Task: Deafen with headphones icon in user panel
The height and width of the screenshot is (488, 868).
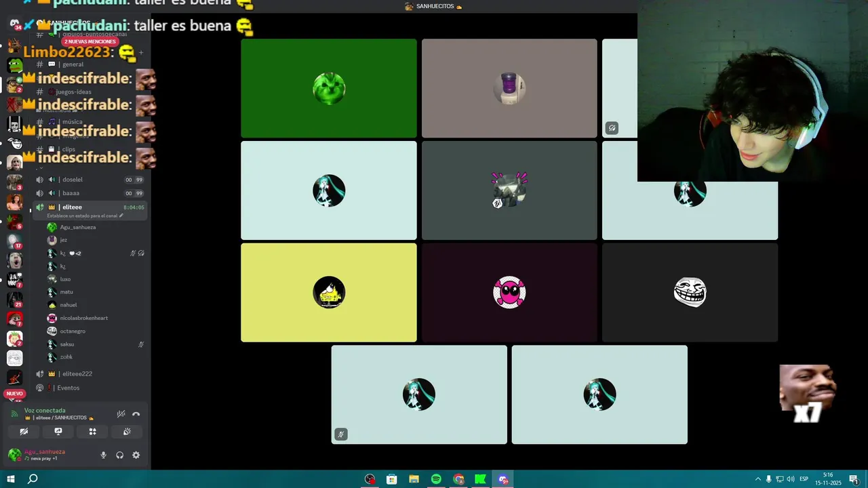Action: click(120, 455)
